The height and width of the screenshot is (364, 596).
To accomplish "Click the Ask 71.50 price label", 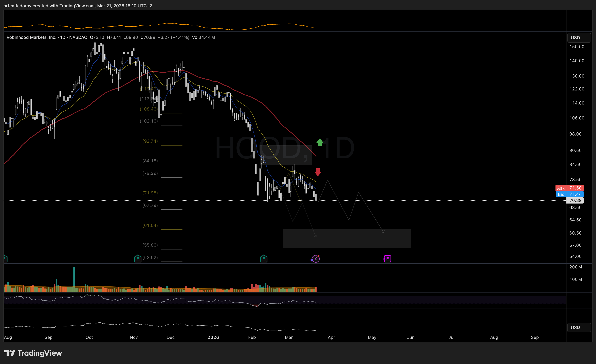I will (x=570, y=188).
